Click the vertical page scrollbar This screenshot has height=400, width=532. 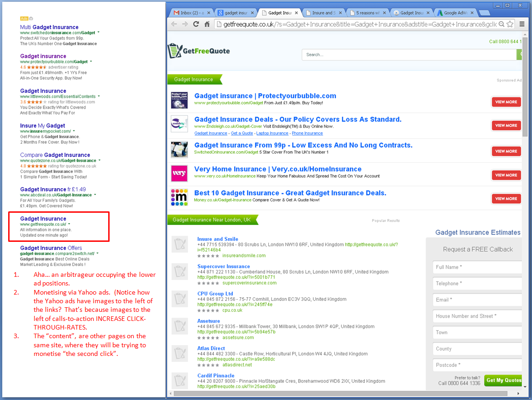525,86
